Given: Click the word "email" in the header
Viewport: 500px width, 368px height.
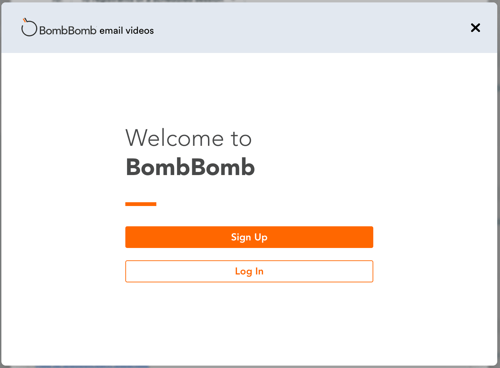Looking at the screenshot, I should click(111, 31).
